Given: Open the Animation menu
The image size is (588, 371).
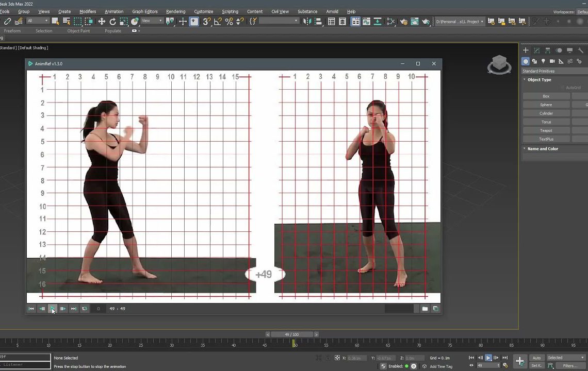Looking at the screenshot, I should tap(114, 11).
